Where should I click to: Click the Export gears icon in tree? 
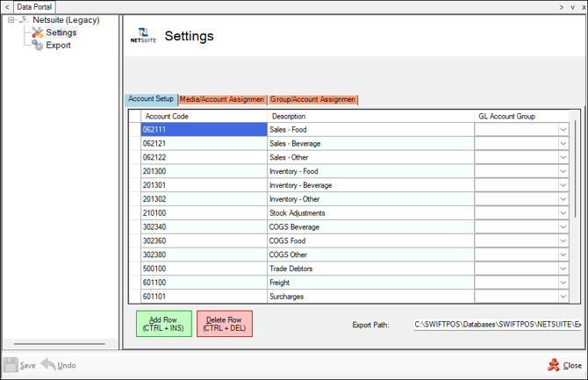pos(37,46)
